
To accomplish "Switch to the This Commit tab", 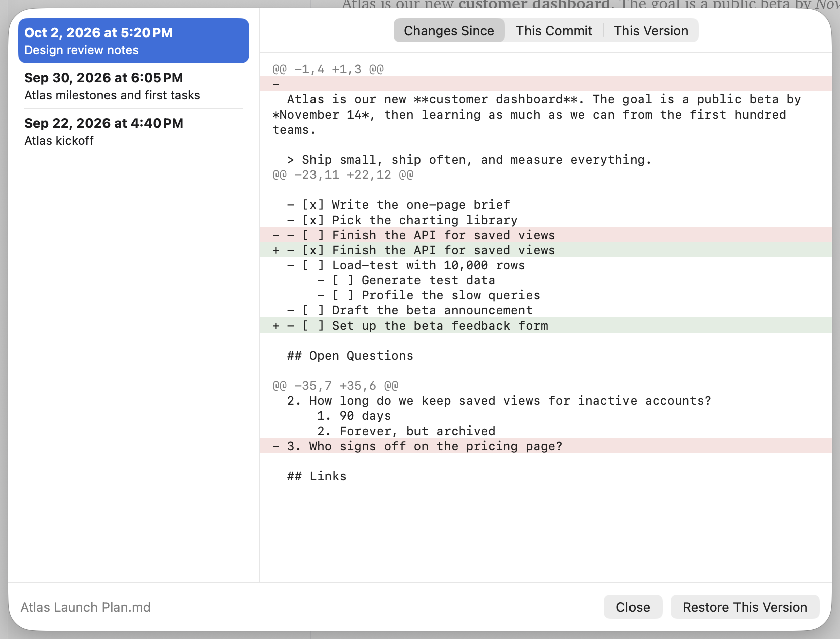I will pos(554,31).
